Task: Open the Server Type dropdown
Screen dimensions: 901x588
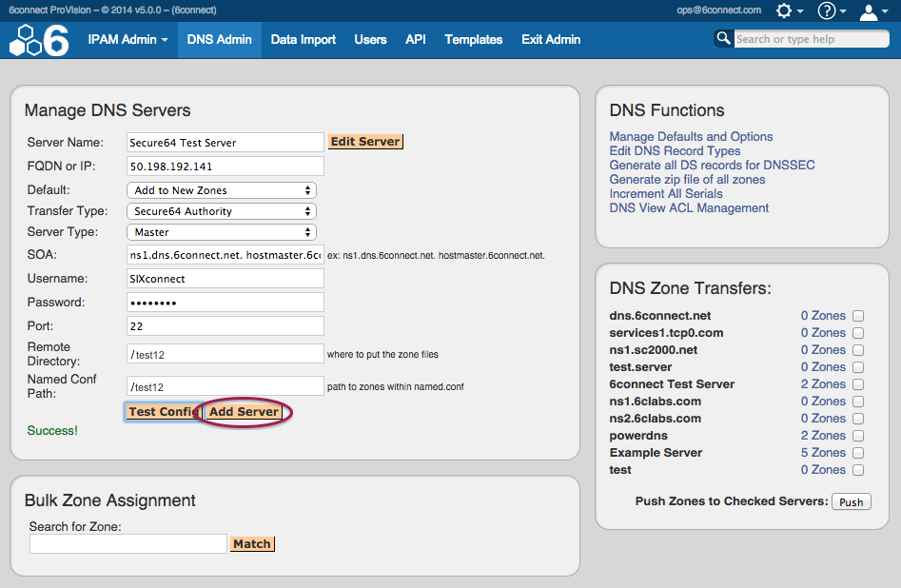Action: [x=222, y=232]
